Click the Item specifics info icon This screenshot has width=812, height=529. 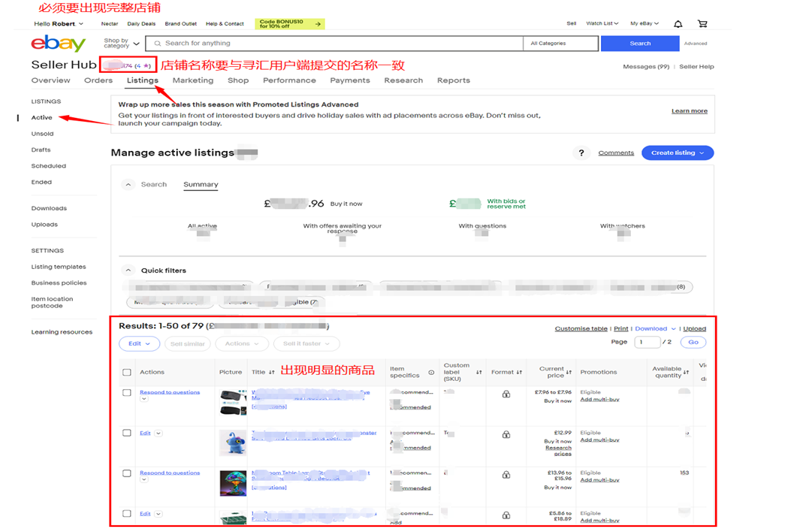pyautogui.click(x=431, y=373)
